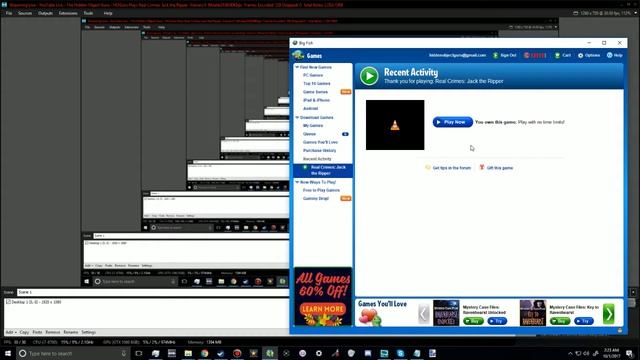
Task: Open the Sources menu in streaming app
Action: [x=24, y=13]
